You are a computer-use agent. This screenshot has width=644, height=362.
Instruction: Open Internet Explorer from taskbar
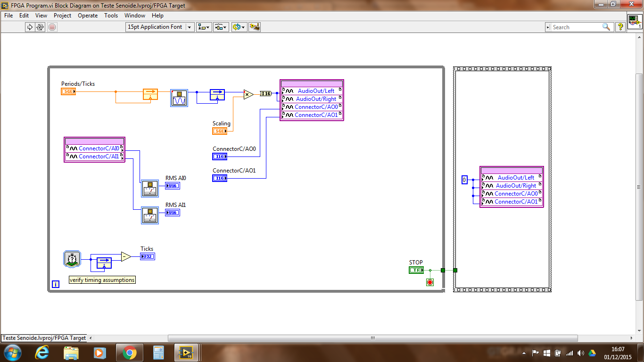(42, 353)
